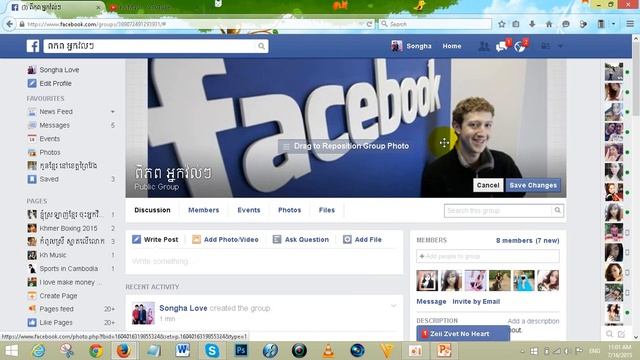Switch to the group Events tab
This screenshot has width=640, height=360.
click(x=249, y=210)
